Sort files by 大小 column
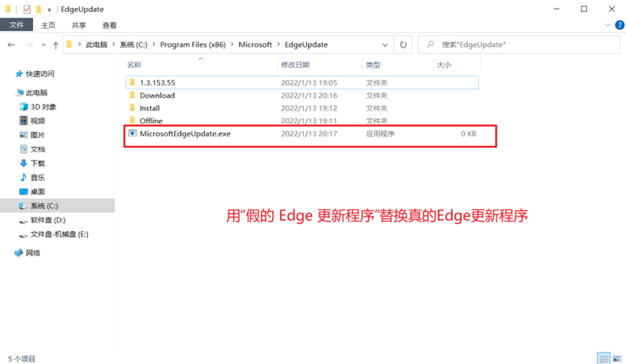Viewport: 626px width, 364px height. (444, 64)
